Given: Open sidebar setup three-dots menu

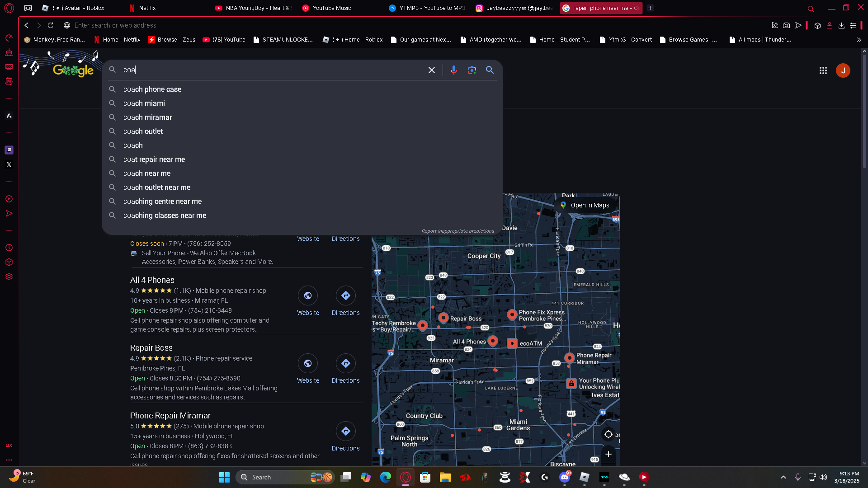Looking at the screenshot, I should [9, 460].
